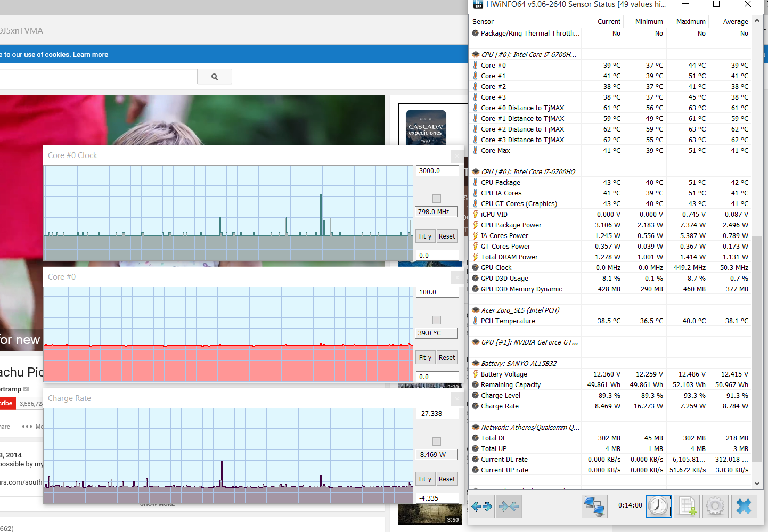Toggle the checkbox in Core #0 temperature graph
Screen dimensions: 768x532
point(437,320)
